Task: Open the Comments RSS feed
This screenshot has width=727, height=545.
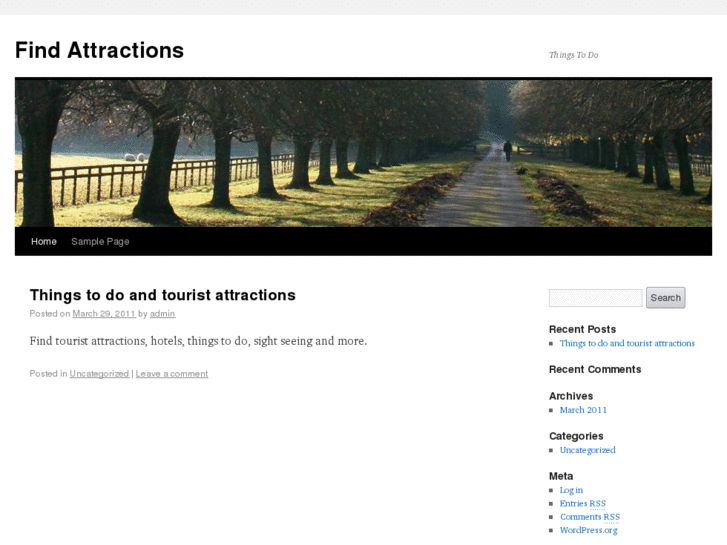Action: 590,517
